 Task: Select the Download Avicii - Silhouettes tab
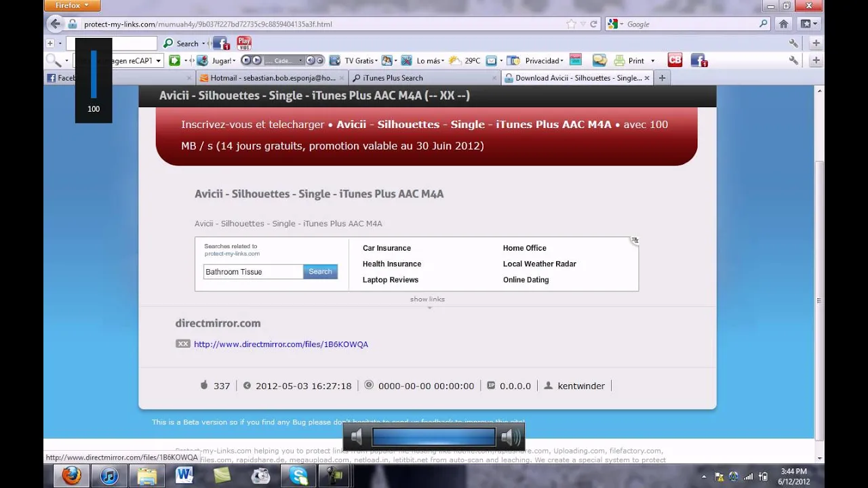point(577,78)
